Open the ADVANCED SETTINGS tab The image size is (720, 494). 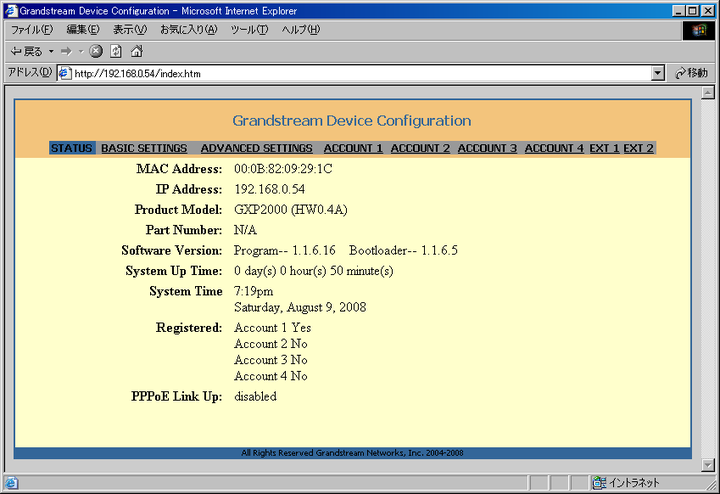[x=256, y=148]
